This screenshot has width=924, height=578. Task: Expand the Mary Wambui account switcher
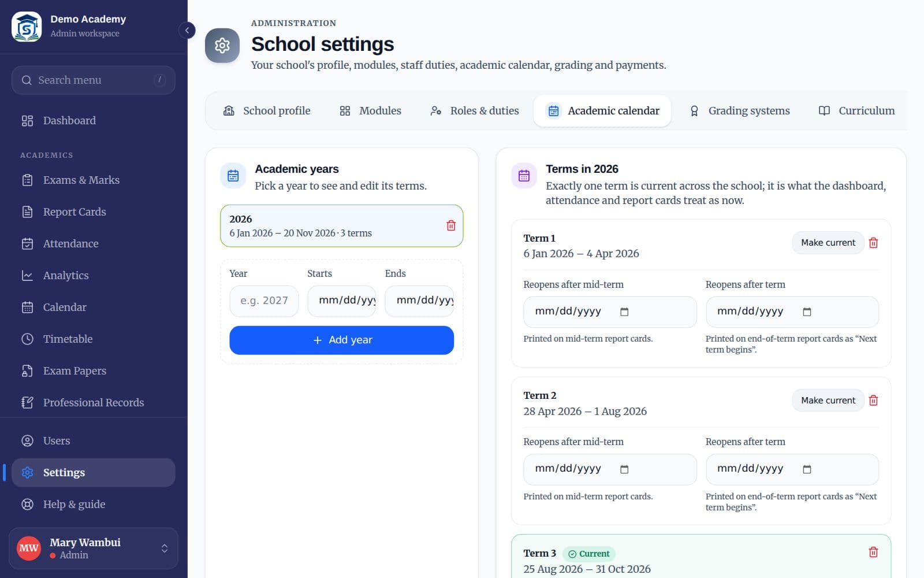point(165,548)
